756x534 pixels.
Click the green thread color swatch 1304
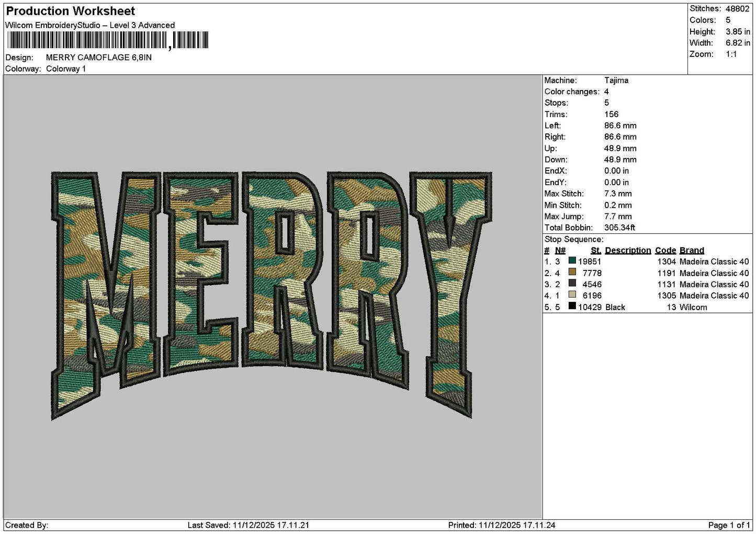tap(572, 261)
